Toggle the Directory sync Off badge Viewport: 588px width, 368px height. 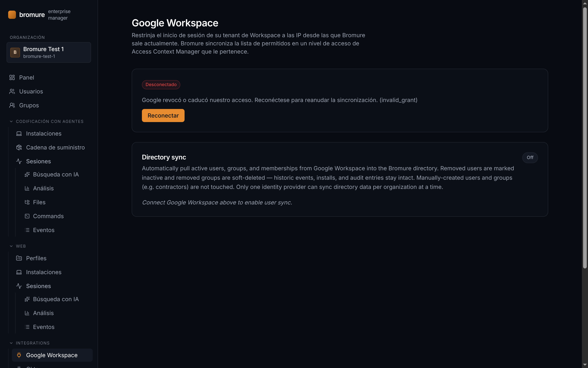tap(530, 157)
